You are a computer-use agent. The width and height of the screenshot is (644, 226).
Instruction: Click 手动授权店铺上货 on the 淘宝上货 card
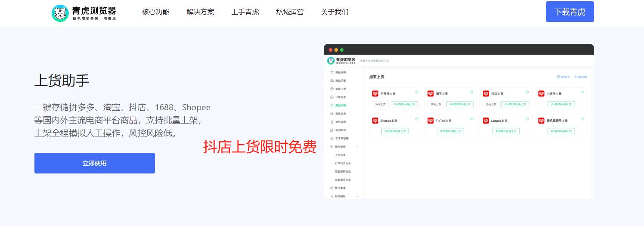(460, 104)
